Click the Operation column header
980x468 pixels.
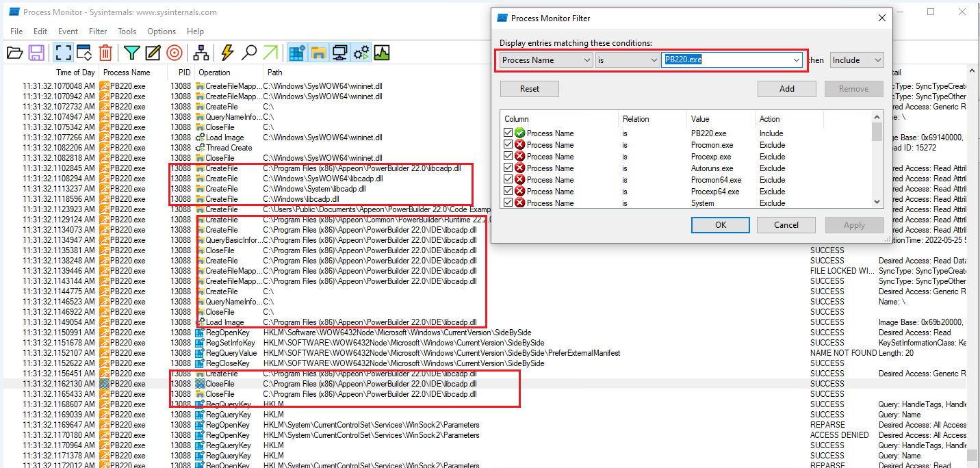pyautogui.click(x=215, y=73)
